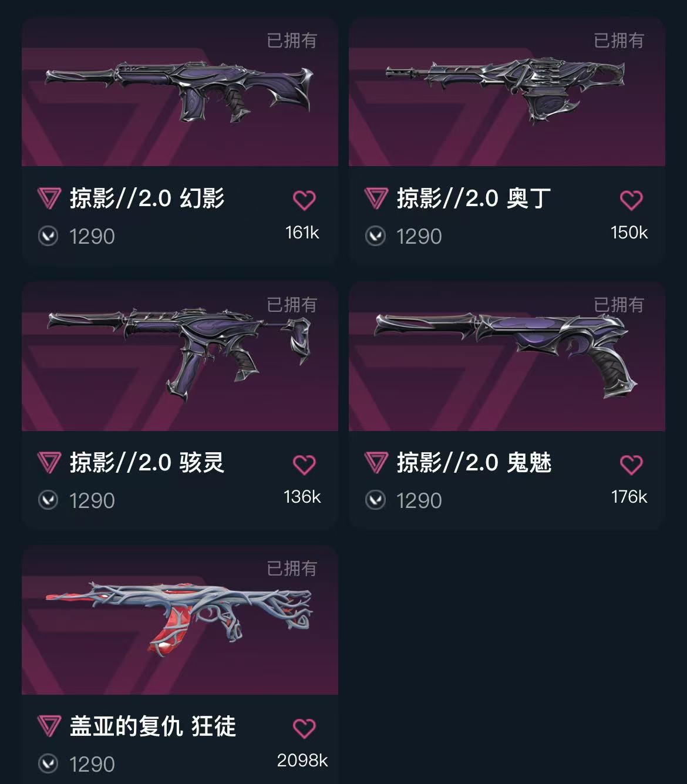Like the 掠影//2.0 骇灵 skin via heart
Image resolution: width=687 pixels, height=784 pixels.
pos(304,465)
